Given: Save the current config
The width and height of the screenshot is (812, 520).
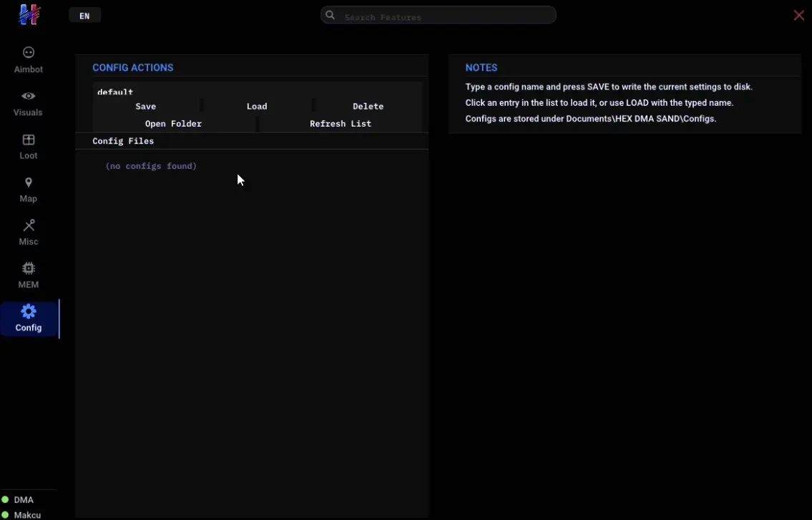Looking at the screenshot, I should [x=145, y=106].
